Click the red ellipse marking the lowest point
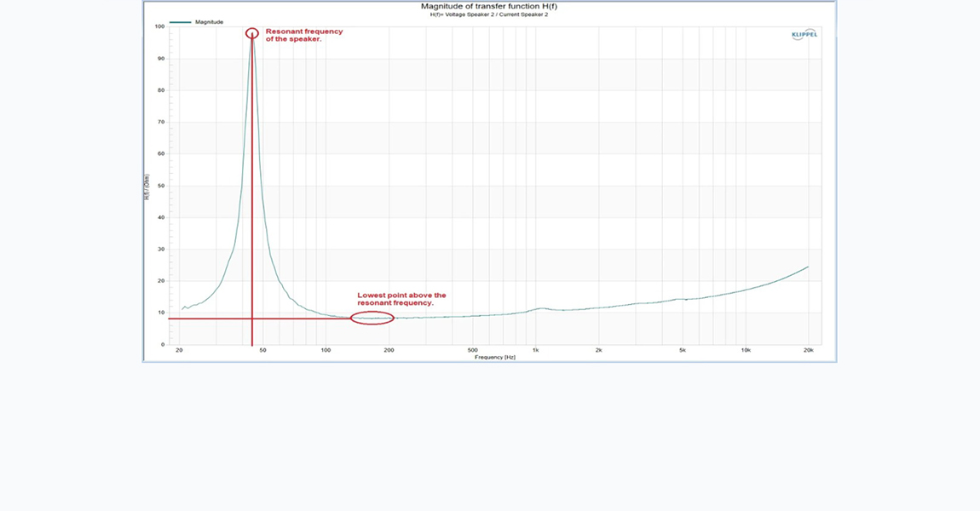Viewport: 980px width, 511px height. click(372, 319)
